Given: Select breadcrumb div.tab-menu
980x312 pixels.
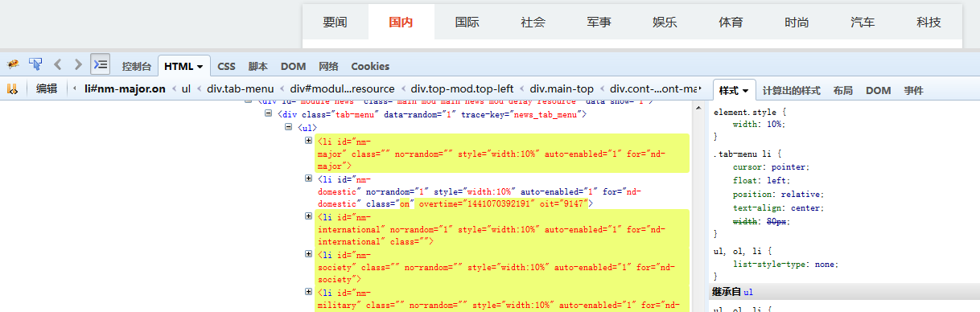Looking at the screenshot, I should 240,89.
